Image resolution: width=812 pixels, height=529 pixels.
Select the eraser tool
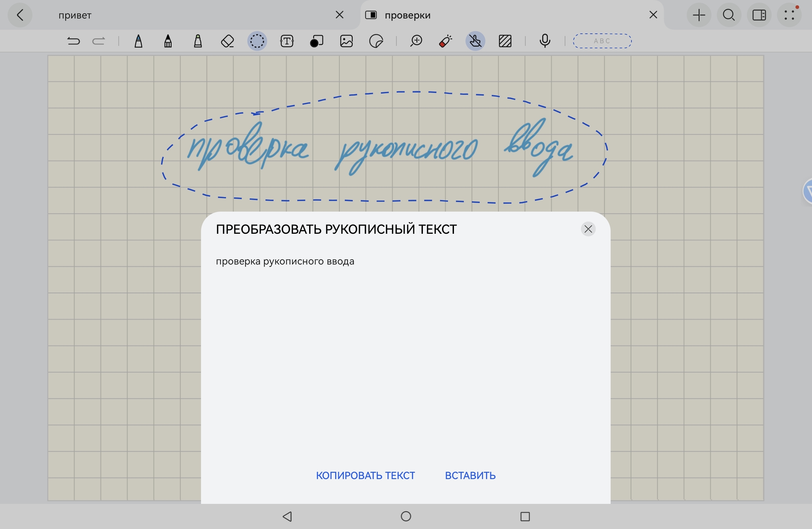[227, 41]
